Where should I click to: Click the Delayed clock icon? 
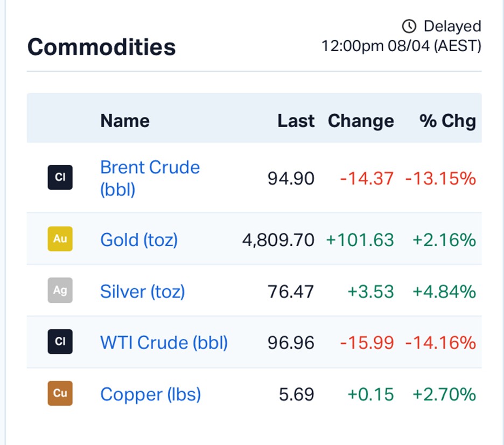[x=409, y=26]
